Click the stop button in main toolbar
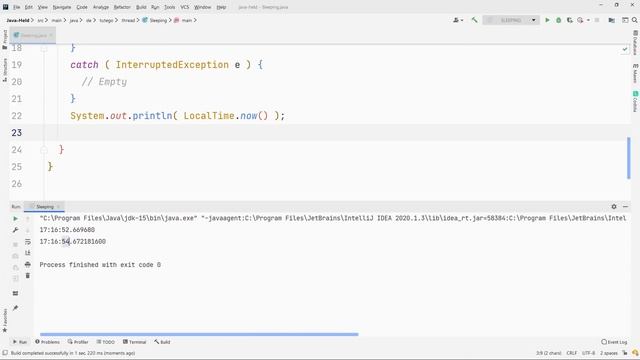The height and width of the screenshot is (360, 640). tap(597, 20)
